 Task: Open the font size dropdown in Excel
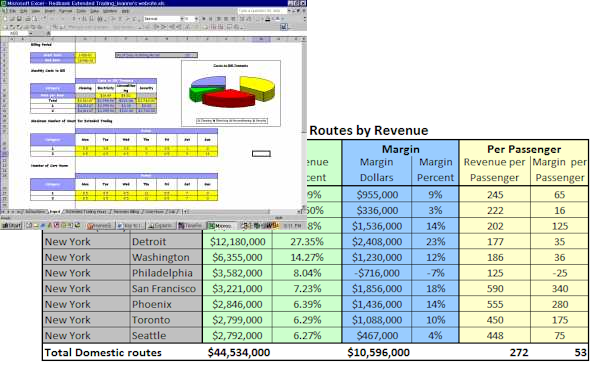point(196,18)
